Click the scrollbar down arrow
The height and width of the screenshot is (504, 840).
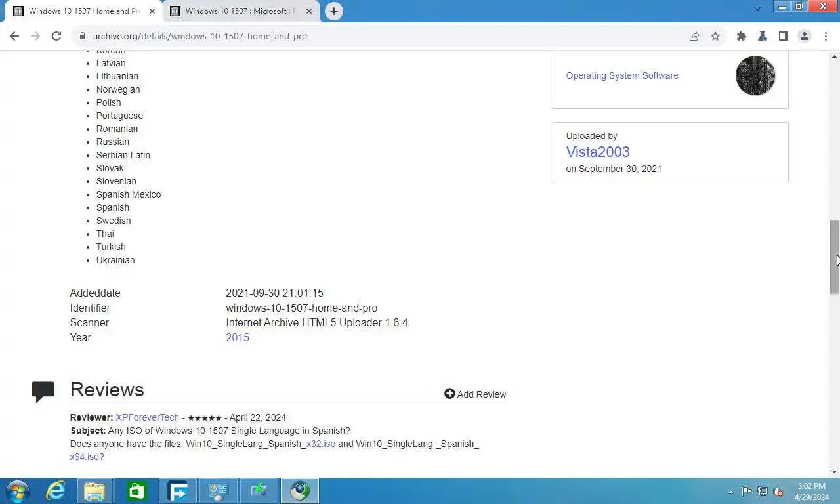point(834,471)
